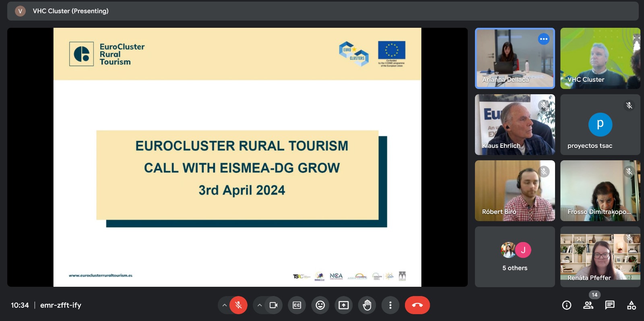Open chat with everyone
The height and width of the screenshot is (321, 644).
click(x=610, y=305)
